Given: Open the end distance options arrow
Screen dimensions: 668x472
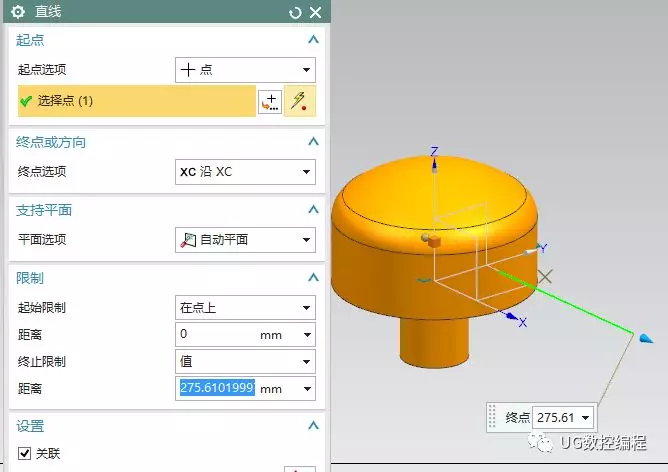Looking at the screenshot, I should pyautogui.click(x=307, y=389).
